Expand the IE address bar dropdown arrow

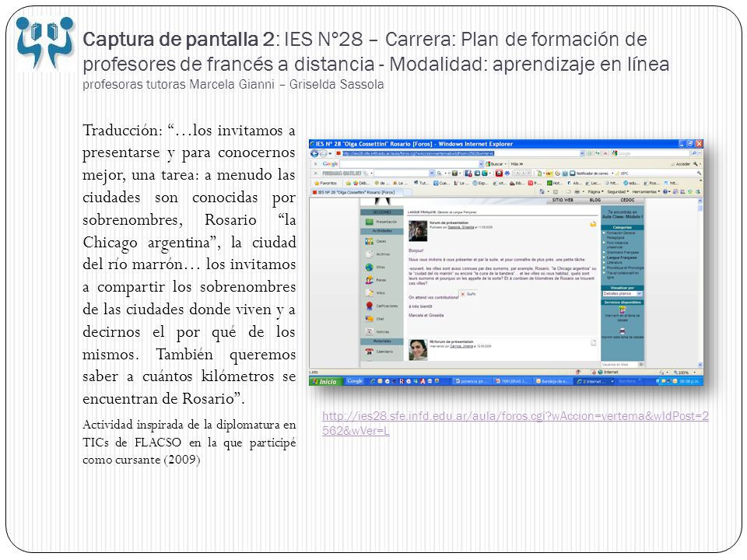click(x=582, y=153)
